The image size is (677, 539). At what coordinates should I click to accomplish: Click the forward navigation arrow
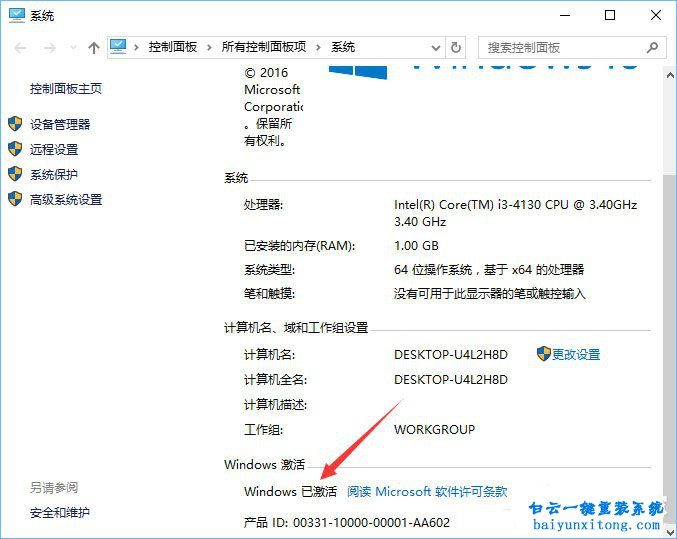(x=50, y=48)
